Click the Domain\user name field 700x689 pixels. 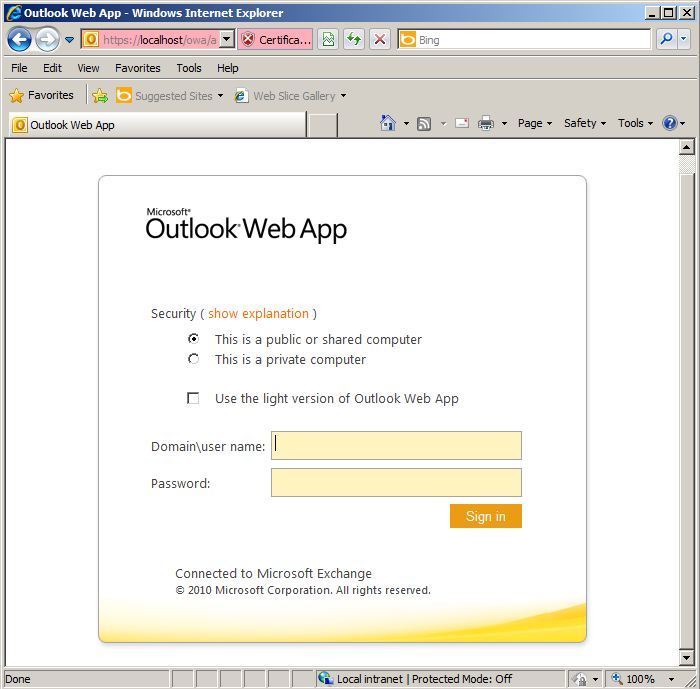point(396,445)
